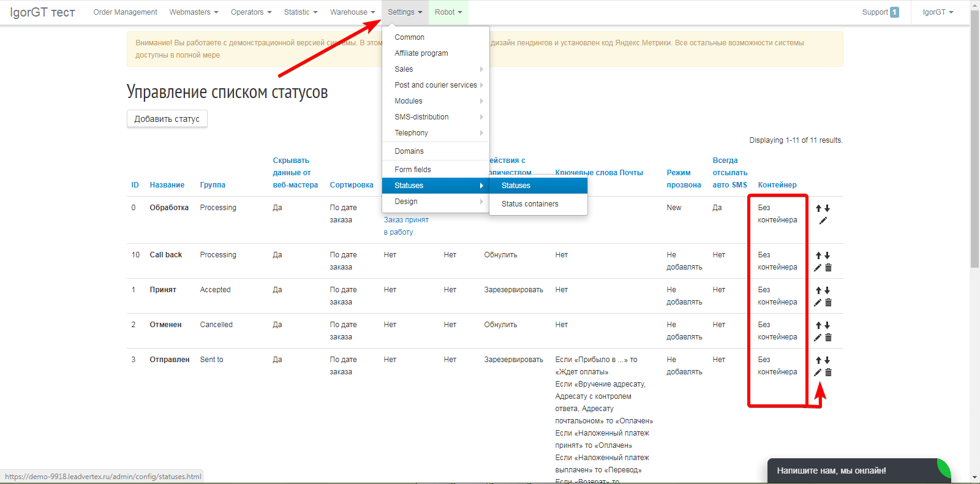Open the Operators dropdown menu
This screenshot has width=980, height=484.
tap(251, 12)
